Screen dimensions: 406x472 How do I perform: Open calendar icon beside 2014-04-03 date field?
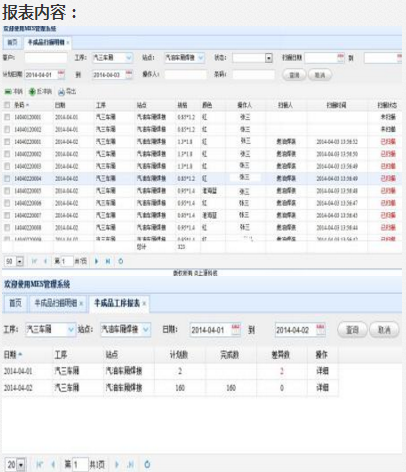[129, 74]
